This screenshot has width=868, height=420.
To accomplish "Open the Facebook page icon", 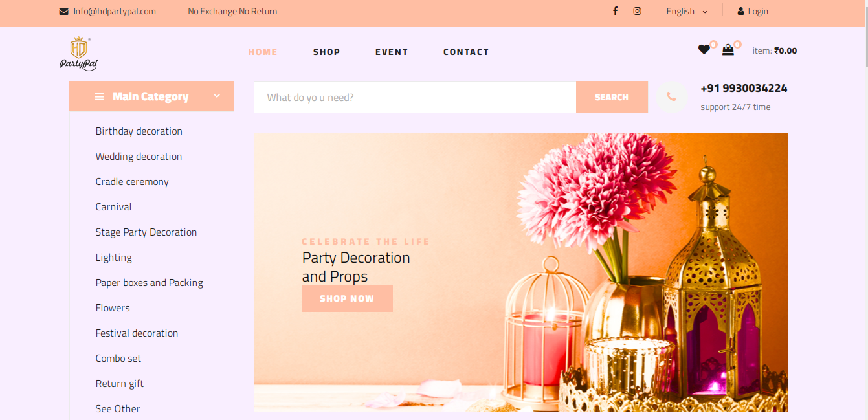I will pos(615,11).
